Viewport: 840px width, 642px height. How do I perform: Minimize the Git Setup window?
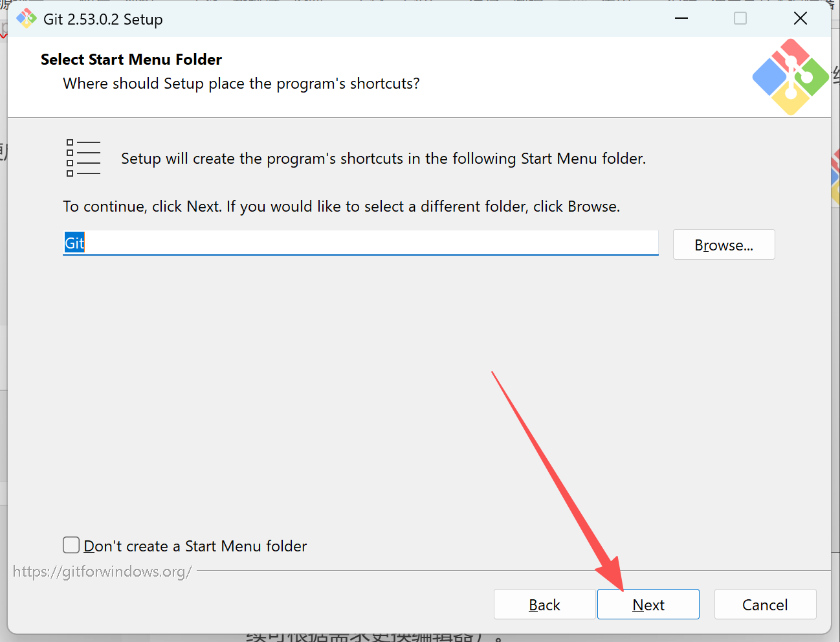[x=681, y=18]
